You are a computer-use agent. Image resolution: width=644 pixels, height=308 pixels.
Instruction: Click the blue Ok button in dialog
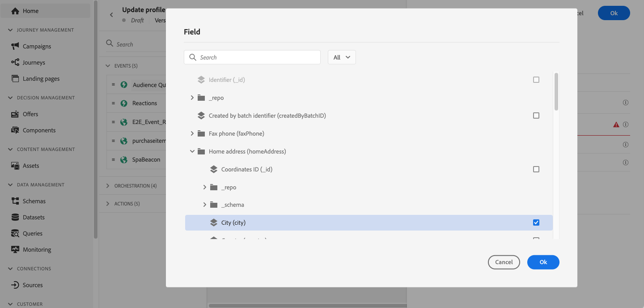[543, 262]
